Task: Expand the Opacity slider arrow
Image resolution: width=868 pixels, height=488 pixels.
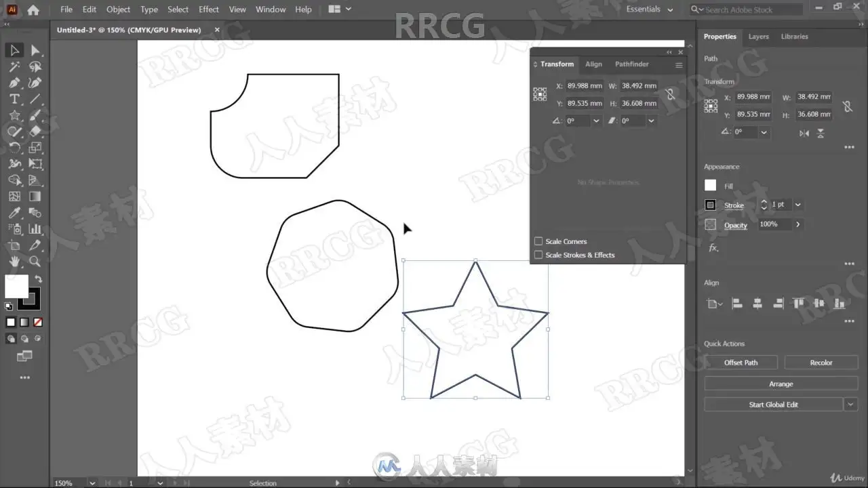Action: (x=797, y=224)
